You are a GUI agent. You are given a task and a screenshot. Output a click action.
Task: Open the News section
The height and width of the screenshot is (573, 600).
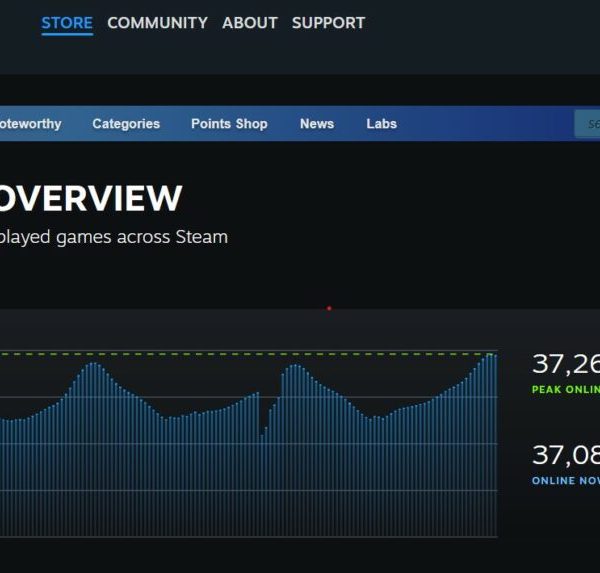click(x=317, y=124)
